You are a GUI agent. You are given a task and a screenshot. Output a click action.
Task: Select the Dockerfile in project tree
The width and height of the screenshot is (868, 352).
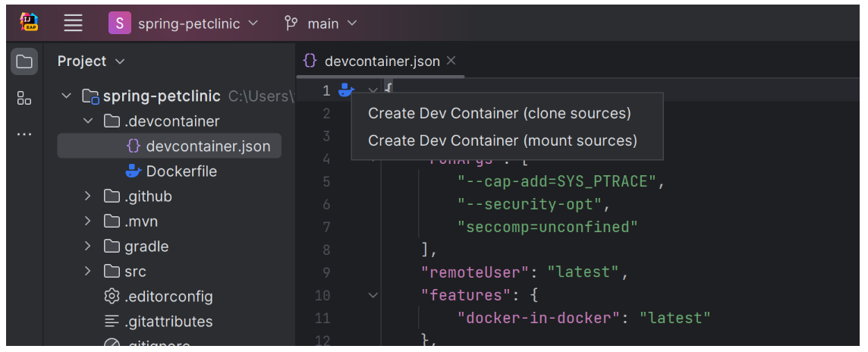(181, 171)
